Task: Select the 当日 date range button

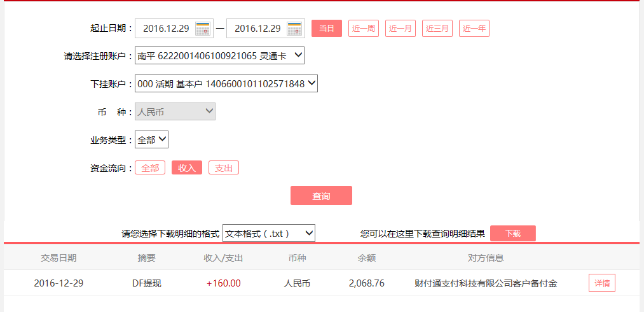Action: (x=327, y=29)
